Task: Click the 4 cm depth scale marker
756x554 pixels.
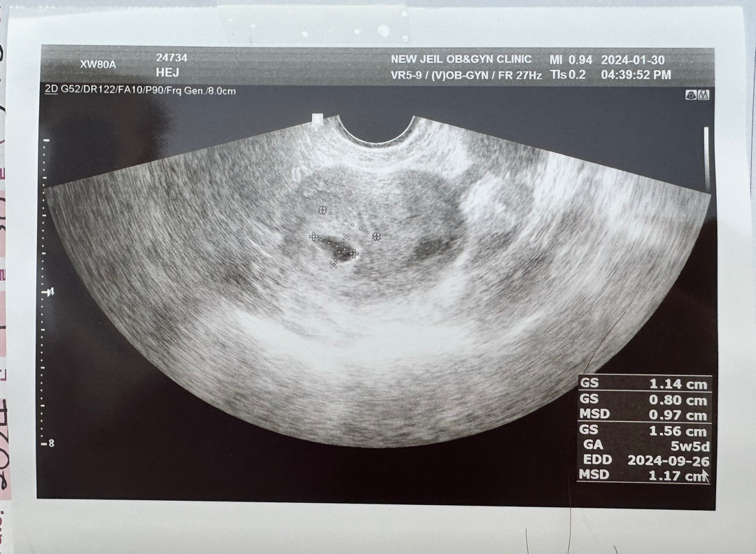Action: coord(49,292)
